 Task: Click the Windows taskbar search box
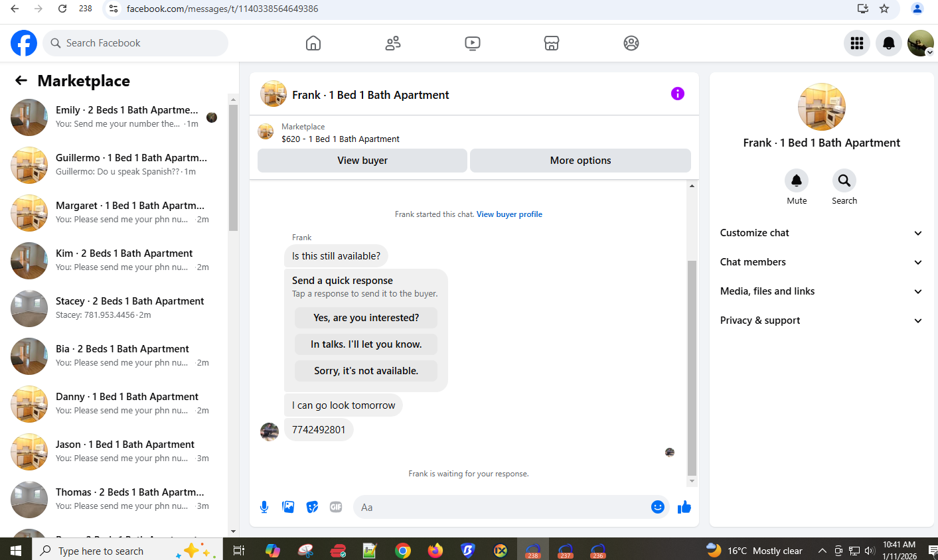(127, 551)
